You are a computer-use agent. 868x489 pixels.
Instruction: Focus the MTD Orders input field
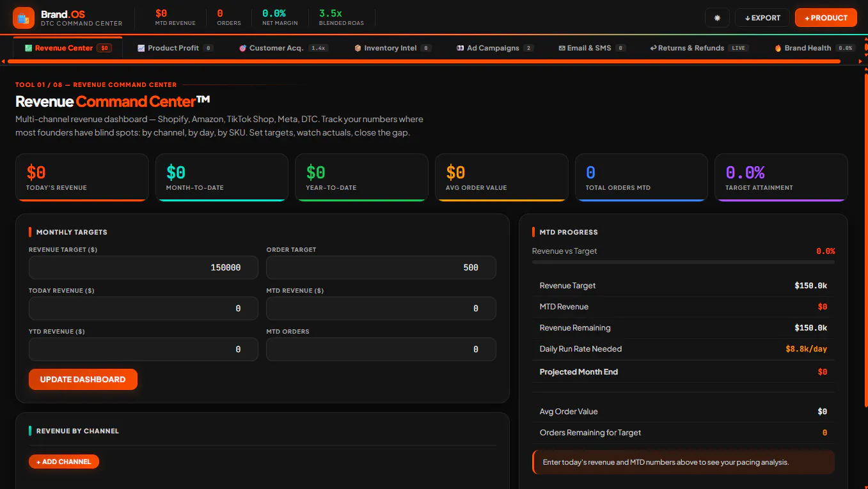(381, 350)
